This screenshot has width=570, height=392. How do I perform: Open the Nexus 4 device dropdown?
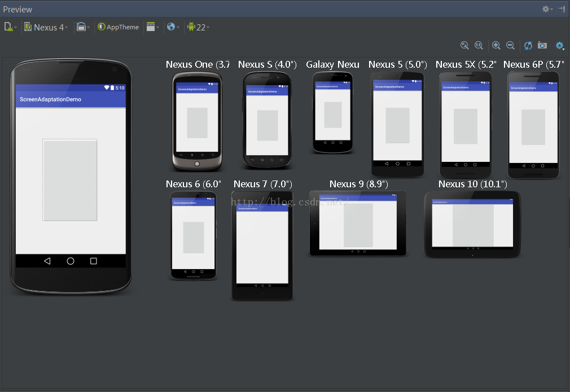[46, 27]
